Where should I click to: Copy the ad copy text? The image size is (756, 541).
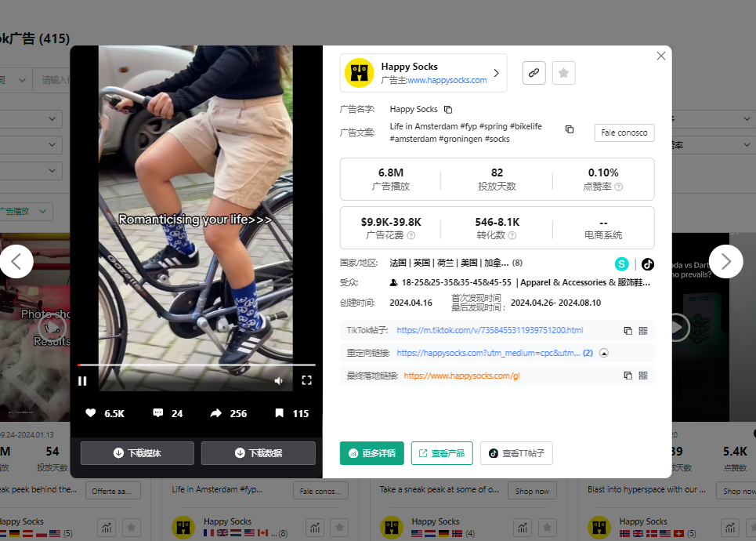click(570, 129)
